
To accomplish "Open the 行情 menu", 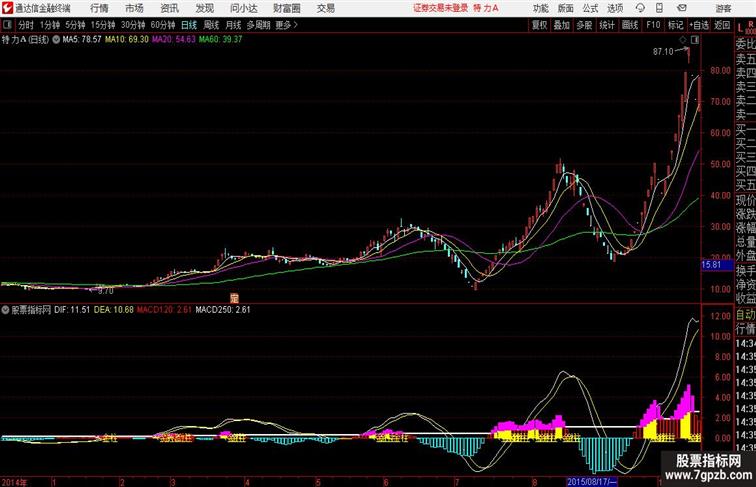I will pyautogui.click(x=99, y=8).
